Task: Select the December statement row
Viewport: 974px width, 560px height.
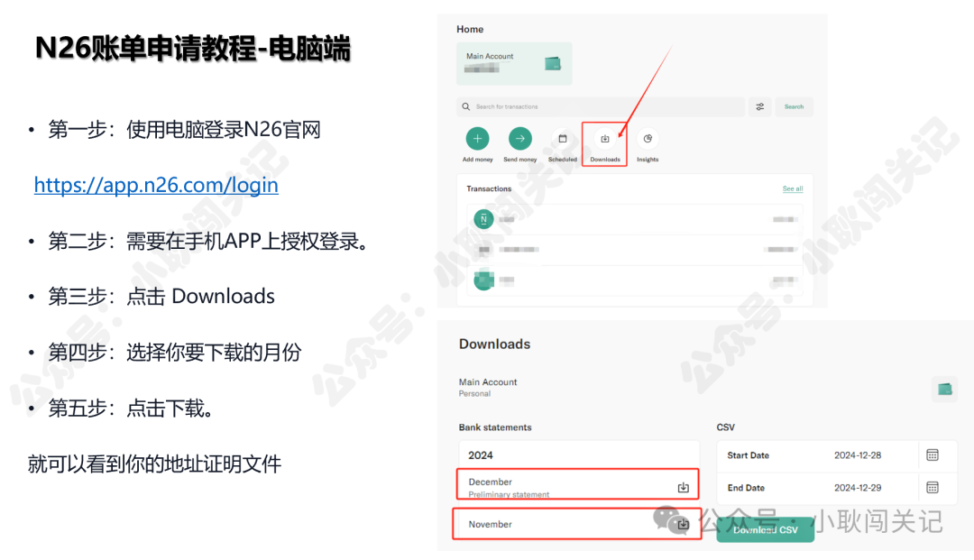Action: point(578,484)
